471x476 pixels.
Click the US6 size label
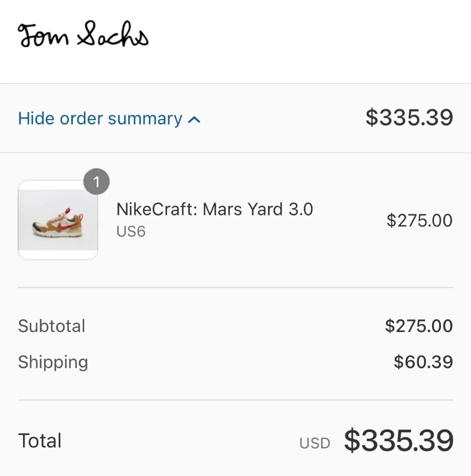point(131,231)
